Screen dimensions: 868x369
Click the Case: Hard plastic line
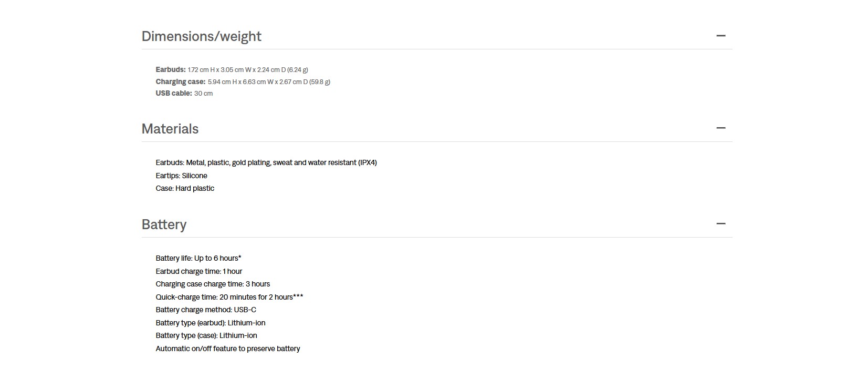[x=185, y=188]
